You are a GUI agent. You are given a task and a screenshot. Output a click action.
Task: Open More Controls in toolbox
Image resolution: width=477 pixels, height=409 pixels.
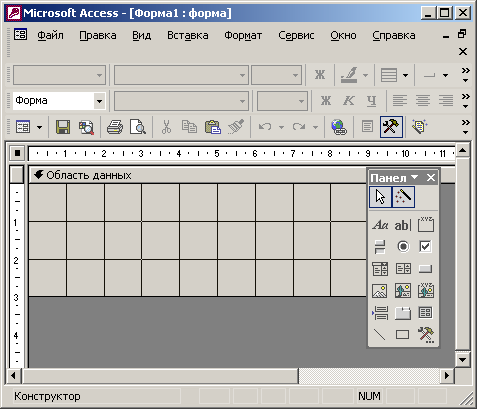click(x=426, y=334)
